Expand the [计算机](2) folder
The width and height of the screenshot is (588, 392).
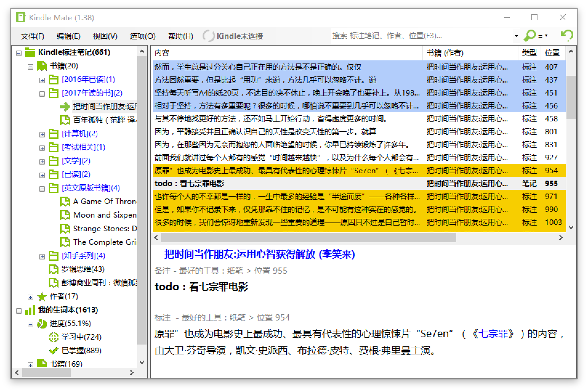(42, 135)
